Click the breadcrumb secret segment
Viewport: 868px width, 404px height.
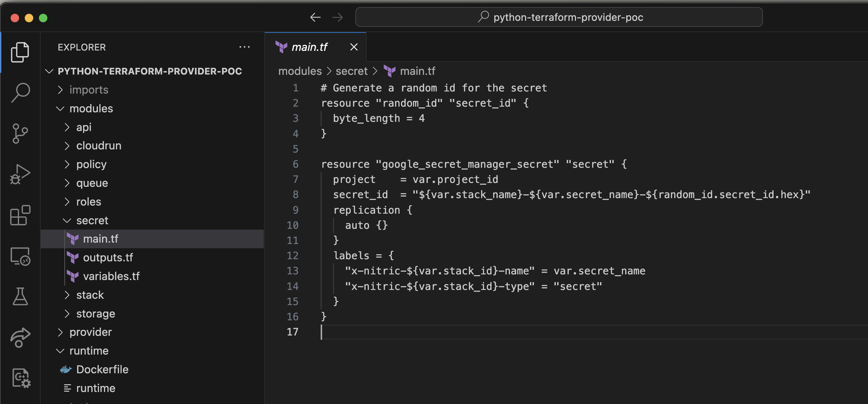(x=351, y=71)
